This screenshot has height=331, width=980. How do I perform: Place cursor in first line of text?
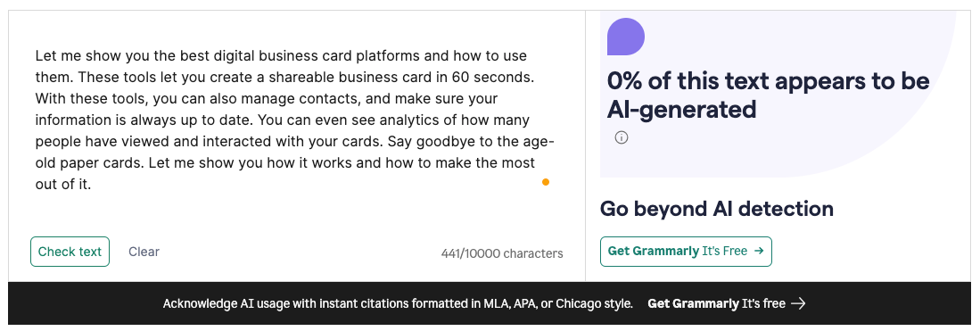281,55
